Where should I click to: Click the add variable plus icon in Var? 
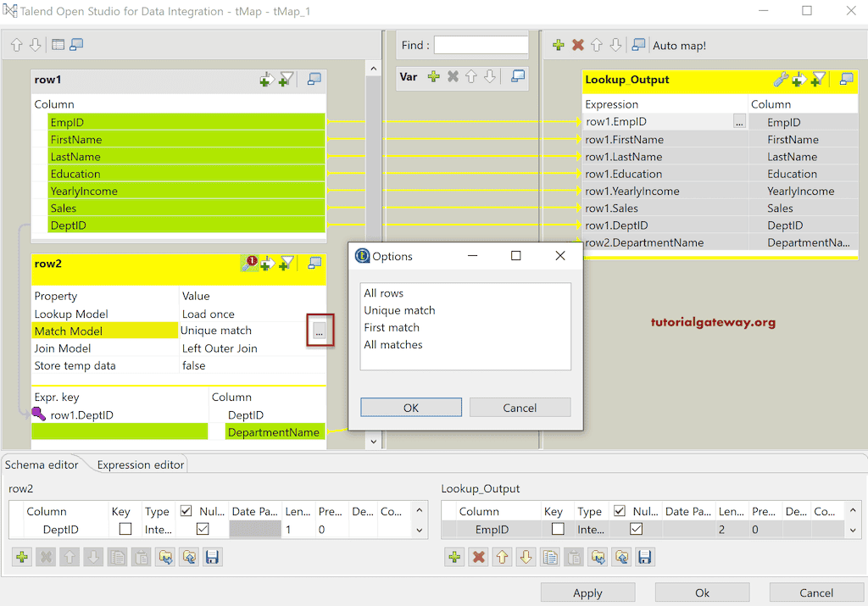tap(434, 77)
